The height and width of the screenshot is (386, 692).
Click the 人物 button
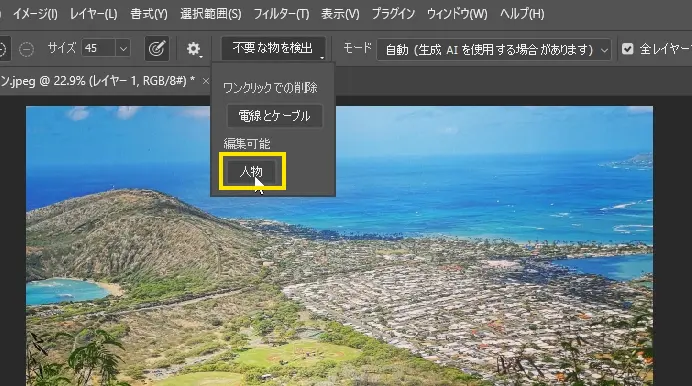(x=252, y=171)
